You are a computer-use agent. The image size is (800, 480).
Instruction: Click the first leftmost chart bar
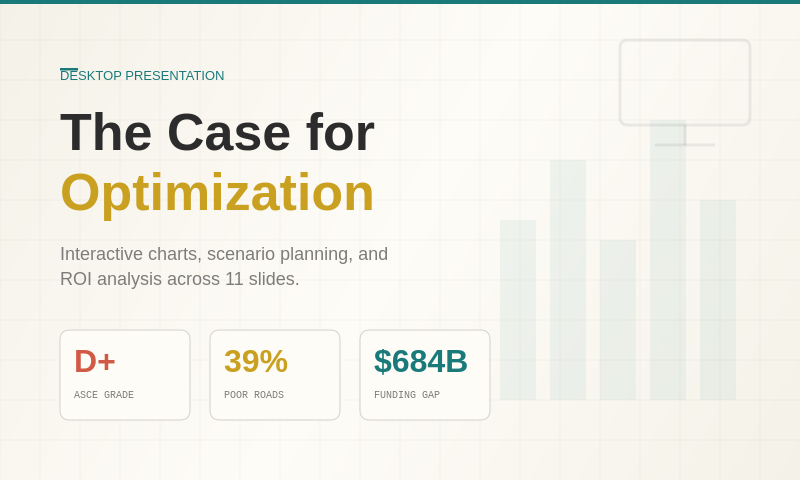518,310
